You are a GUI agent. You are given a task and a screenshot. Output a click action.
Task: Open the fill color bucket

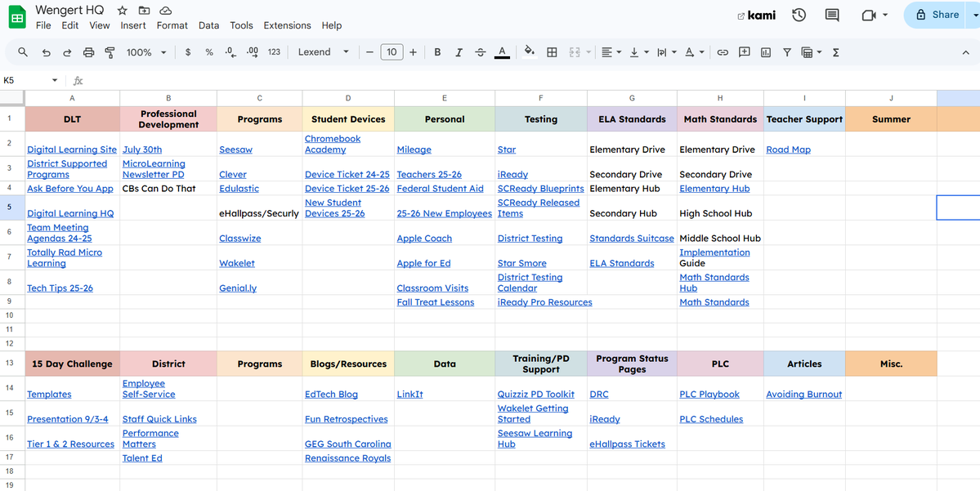[x=530, y=52]
